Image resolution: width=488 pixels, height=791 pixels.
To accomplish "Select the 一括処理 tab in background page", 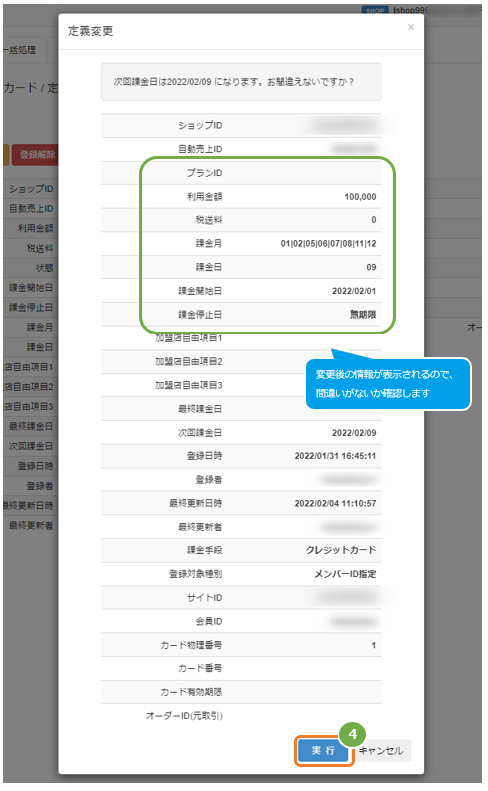I will [20, 50].
